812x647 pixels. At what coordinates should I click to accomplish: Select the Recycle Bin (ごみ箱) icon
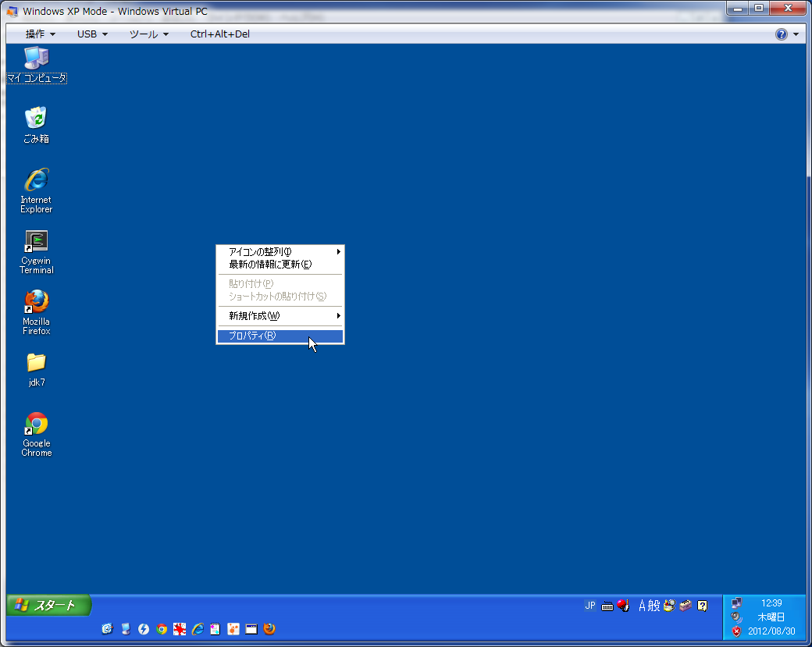[x=36, y=125]
